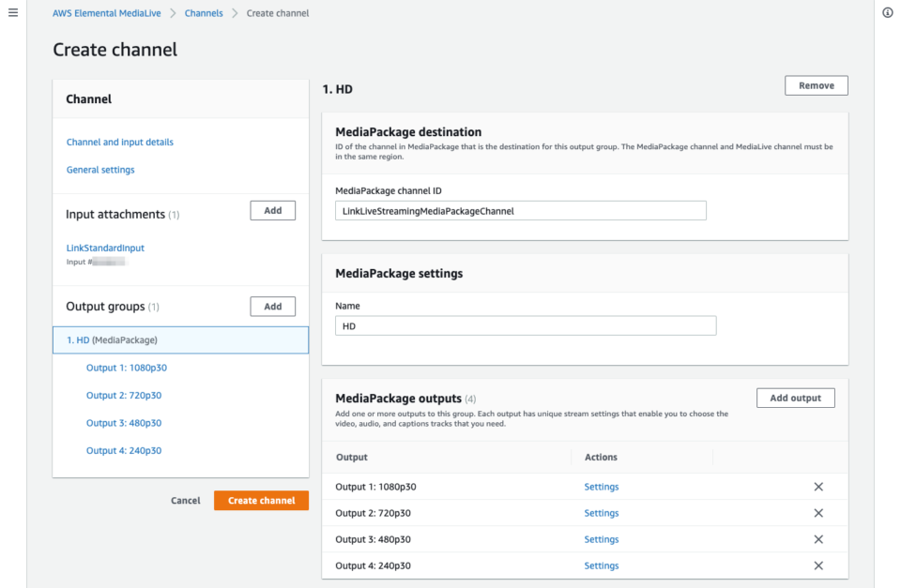Open General settings

click(x=100, y=170)
